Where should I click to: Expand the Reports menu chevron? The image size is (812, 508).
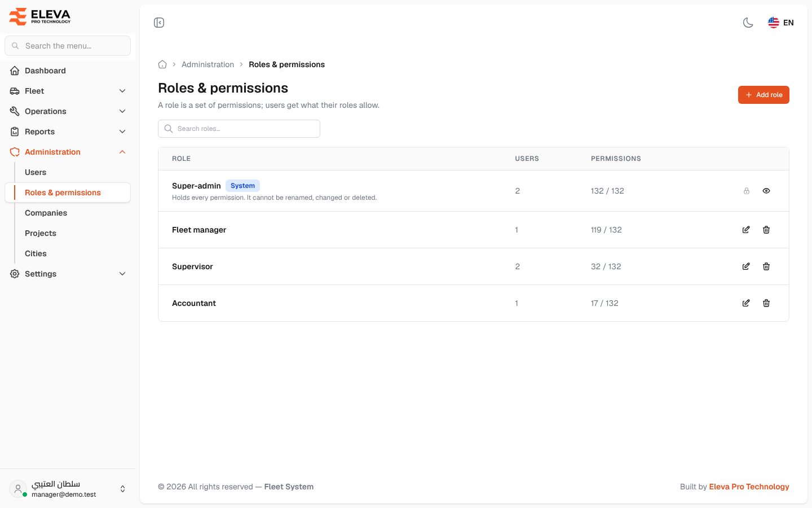(122, 132)
